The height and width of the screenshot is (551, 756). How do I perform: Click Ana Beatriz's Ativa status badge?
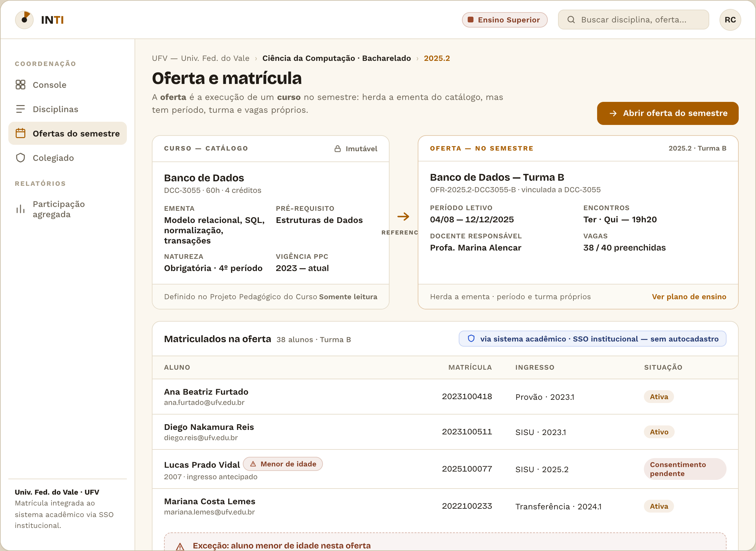pyautogui.click(x=659, y=397)
